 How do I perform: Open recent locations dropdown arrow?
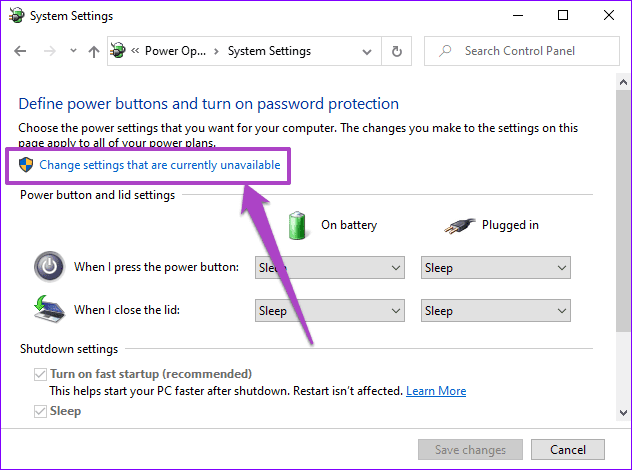point(73,51)
